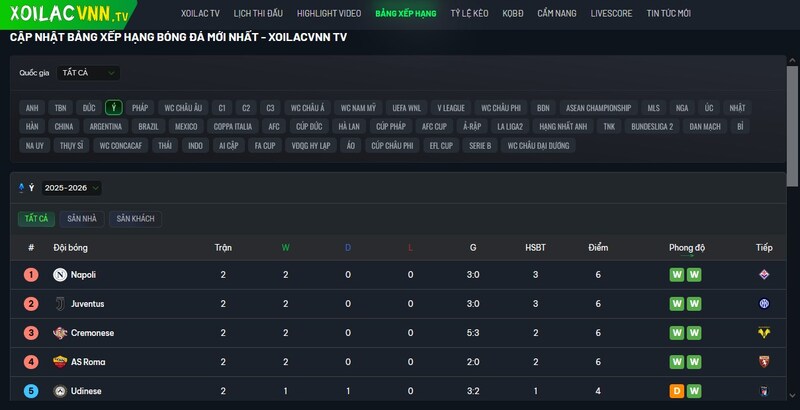Click the AS Roma team badge
Viewport: 800px width, 410px height.
[60, 362]
